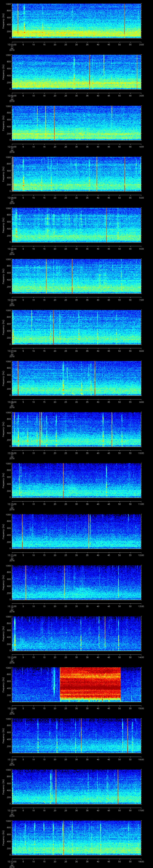
Task: Click the 12:05:00 start time label
Action: [12, 249]
